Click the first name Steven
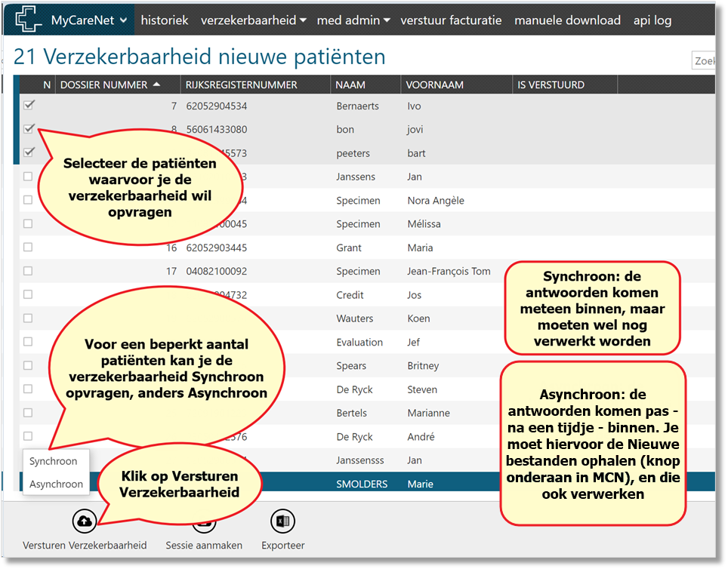Screen dimensions: 728x569 pos(422,390)
